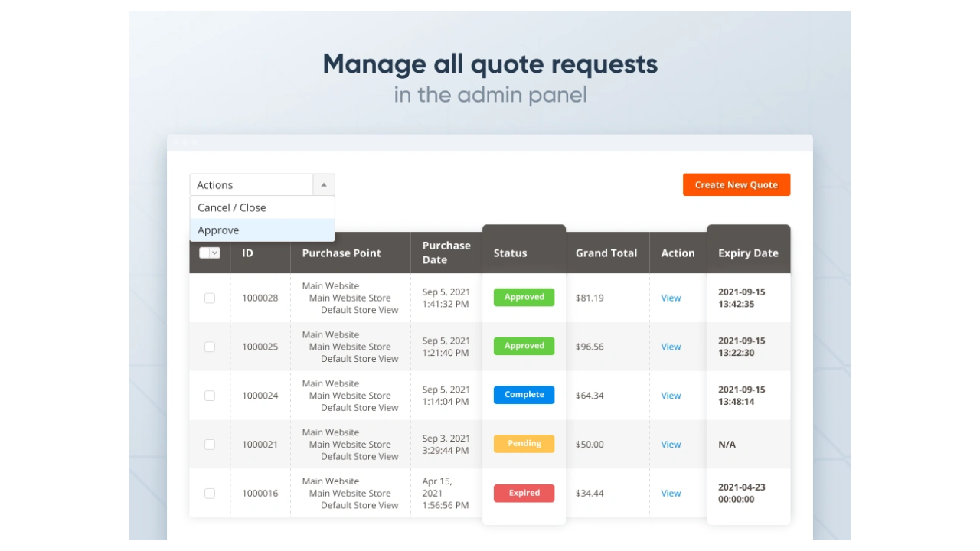
Task: Open View link for quote 1000028
Action: (671, 298)
